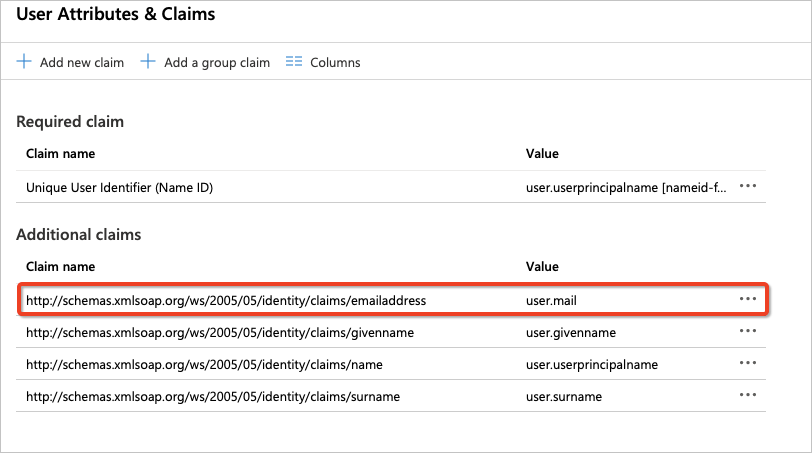Screen dimensions: 812x453
Task: Click the user.surname value cell
Action: pos(564,396)
